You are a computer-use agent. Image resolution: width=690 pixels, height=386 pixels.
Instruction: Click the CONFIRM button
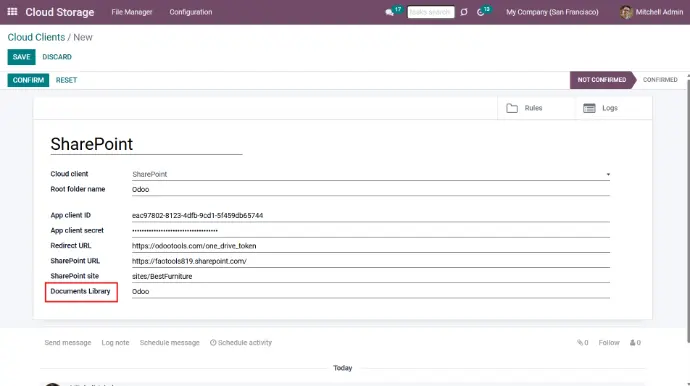tap(28, 80)
